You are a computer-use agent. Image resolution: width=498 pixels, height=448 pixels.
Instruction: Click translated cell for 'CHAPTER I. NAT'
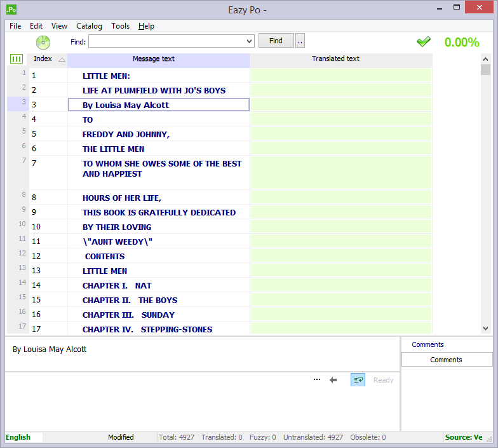pyautogui.click(x=341, y=285)
